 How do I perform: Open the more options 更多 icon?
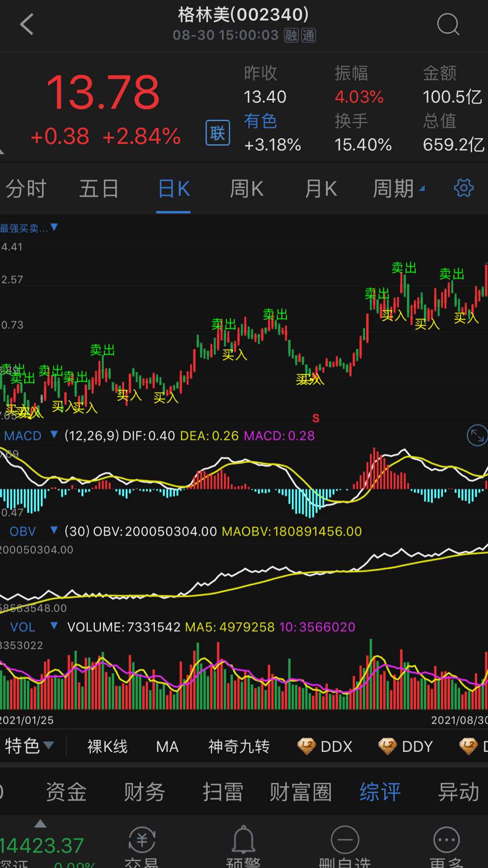click(446, 846)
